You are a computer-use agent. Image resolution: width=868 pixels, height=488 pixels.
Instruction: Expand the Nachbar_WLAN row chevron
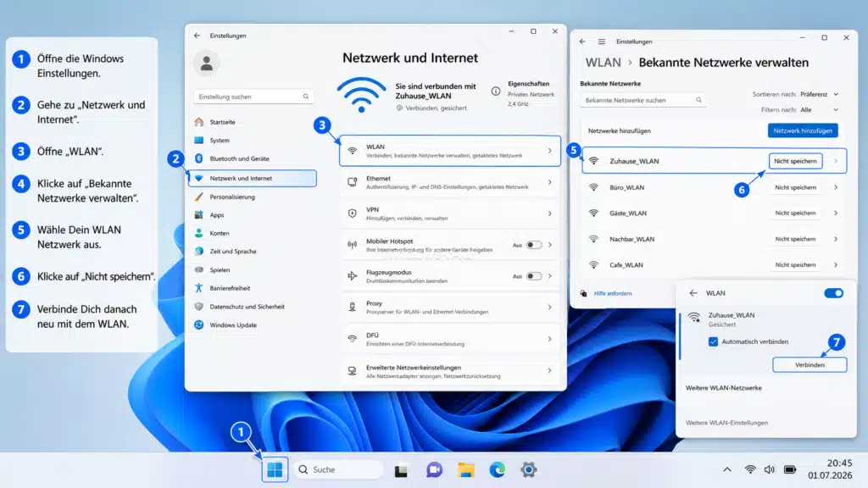[x=835, y=239]
